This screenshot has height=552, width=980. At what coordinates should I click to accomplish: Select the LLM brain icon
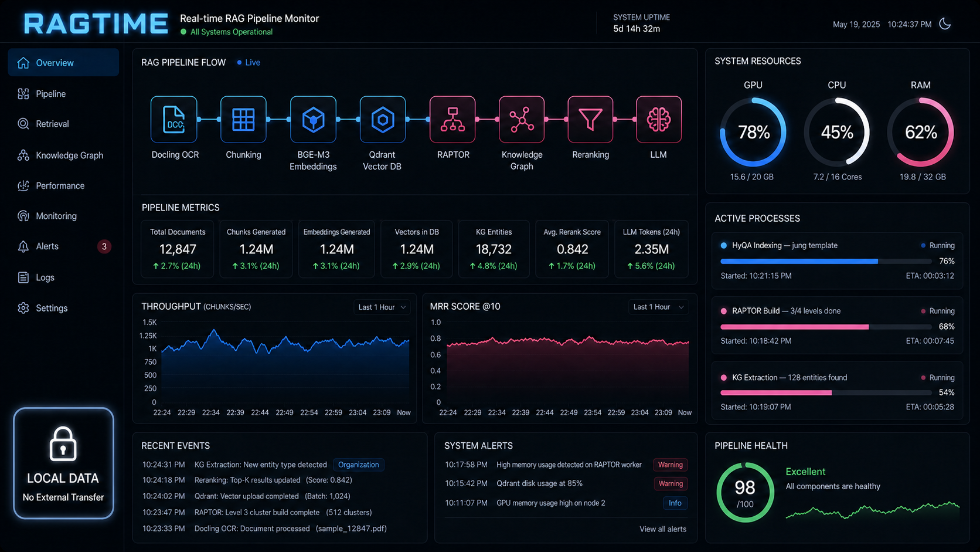point(659,120)
